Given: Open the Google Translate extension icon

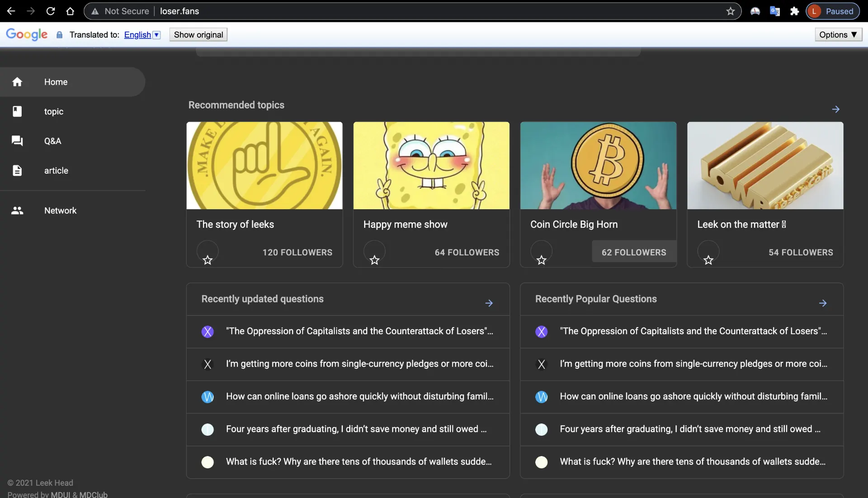Looking at the screenshot, I should (774, 11).
